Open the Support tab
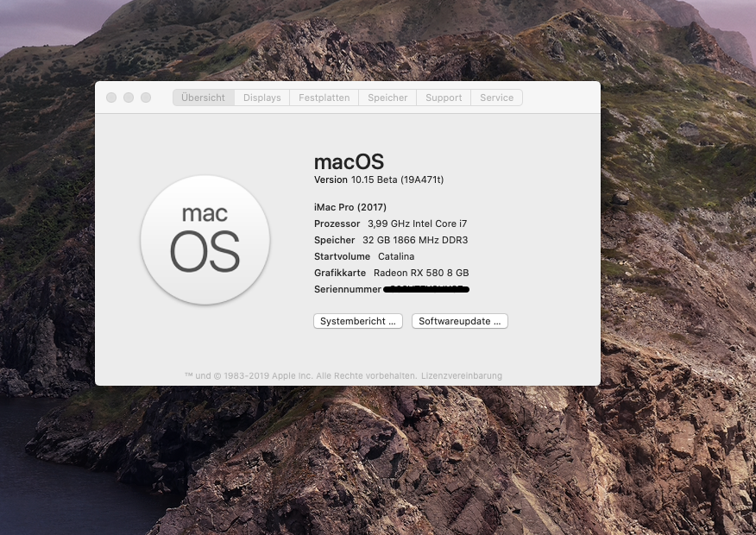Screen dimensions: 756x535 [444, 98]
